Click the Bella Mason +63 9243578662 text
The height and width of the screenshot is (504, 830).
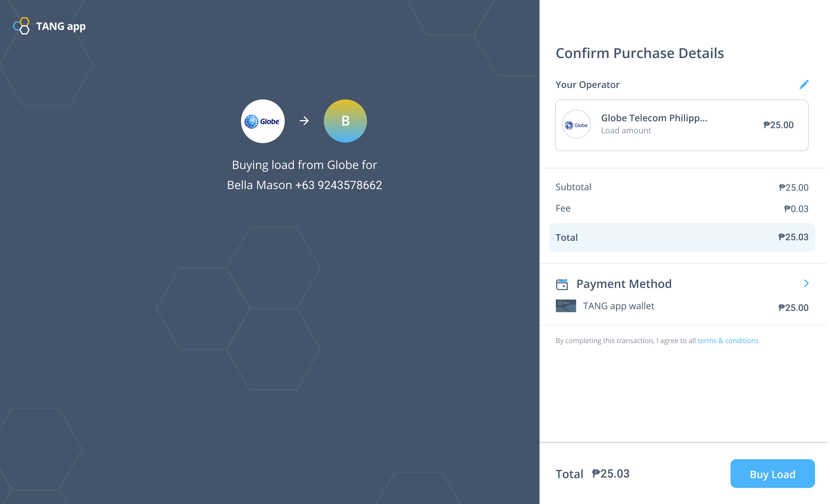click(x=304, y=185)
